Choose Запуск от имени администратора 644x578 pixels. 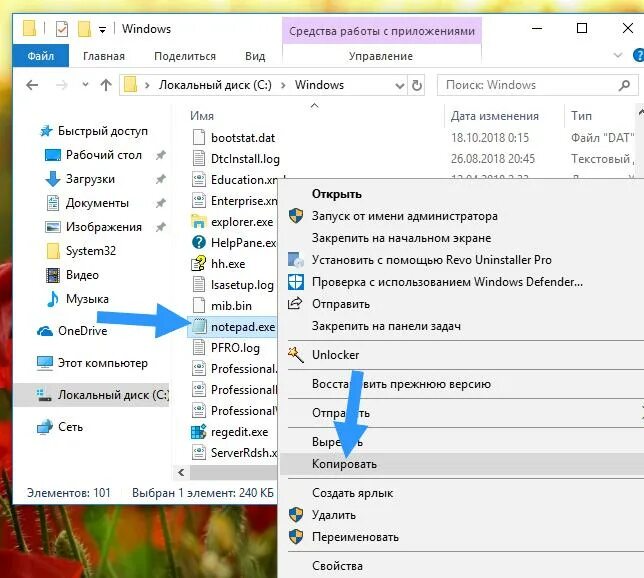(x=405, y=216)
